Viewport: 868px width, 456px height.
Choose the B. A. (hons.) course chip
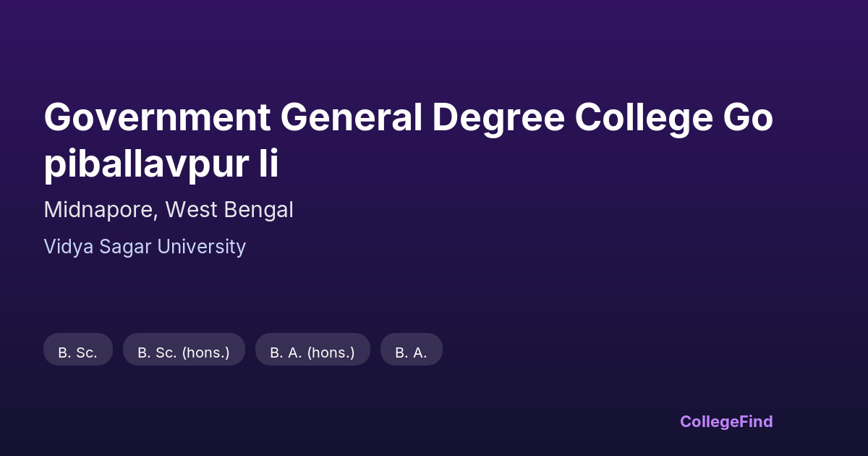[x=312, y=352]
